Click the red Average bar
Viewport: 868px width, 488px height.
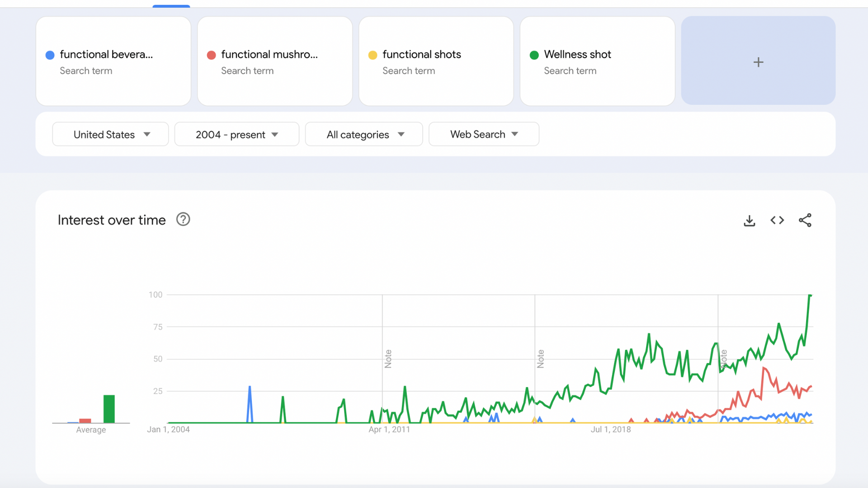pos(85,421)
